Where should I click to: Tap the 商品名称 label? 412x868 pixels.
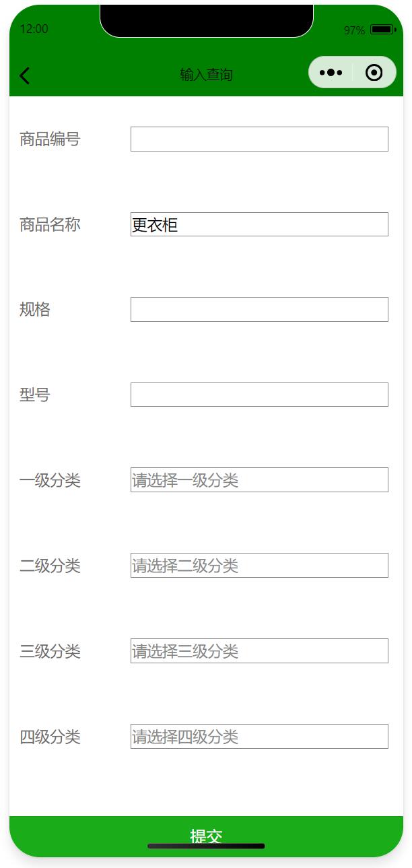50,225
